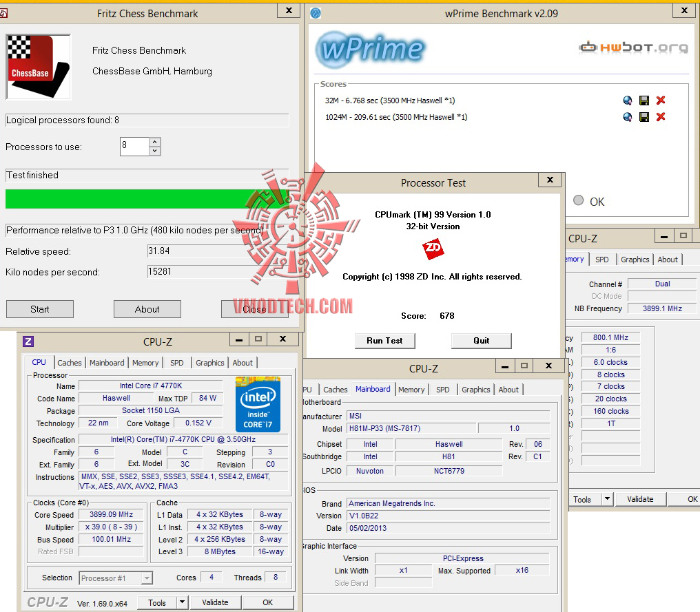Image resolution: width=700 pixels, height=612 pixels.
Task: Delete the 32M score with red X
Action: click(x=661, y=101)
